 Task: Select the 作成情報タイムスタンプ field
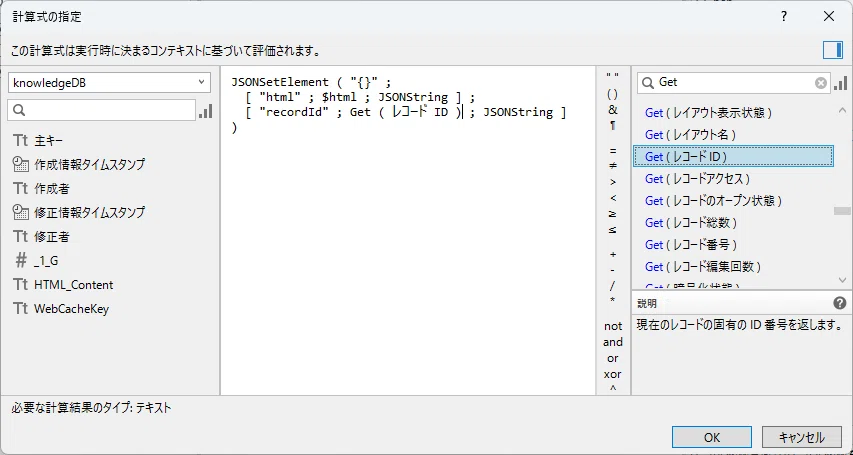tap(89, 164)
